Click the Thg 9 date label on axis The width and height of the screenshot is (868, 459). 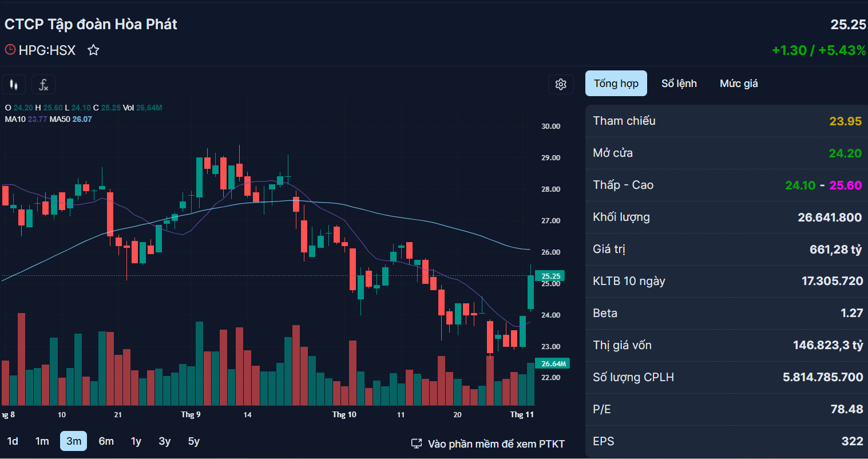pos(191,414)
